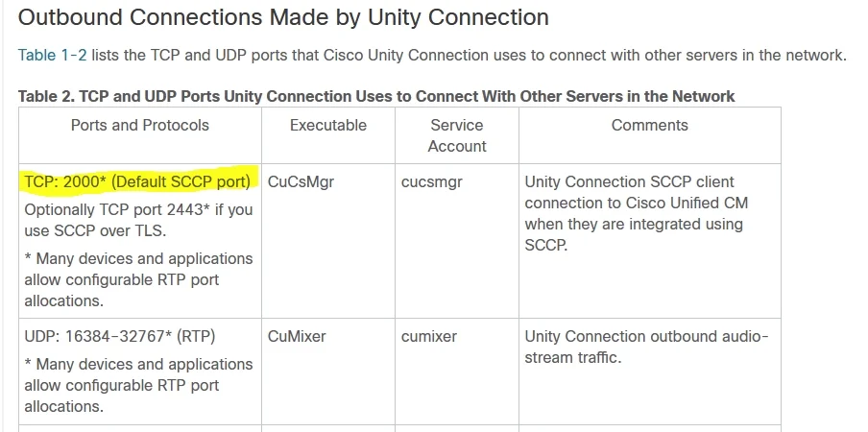Click the cucsmgr service account cell
This screenshot has height=432, width=868.
[x=432, y=182]
